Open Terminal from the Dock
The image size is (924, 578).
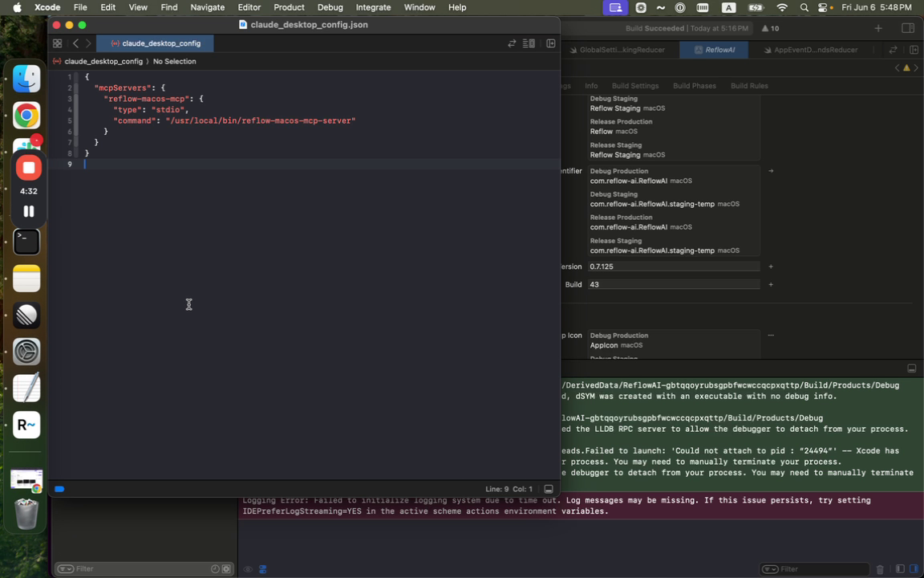pyautogui.click(x=26, y=242)
